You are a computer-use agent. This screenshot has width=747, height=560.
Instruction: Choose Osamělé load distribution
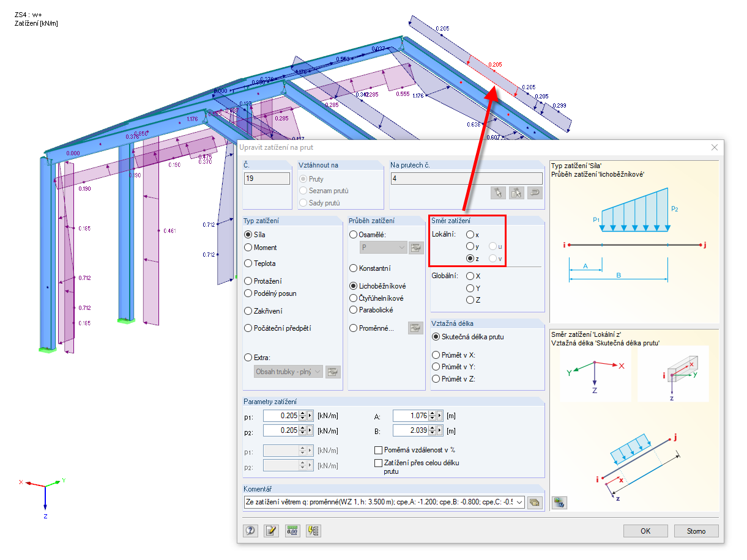(353, 234)
